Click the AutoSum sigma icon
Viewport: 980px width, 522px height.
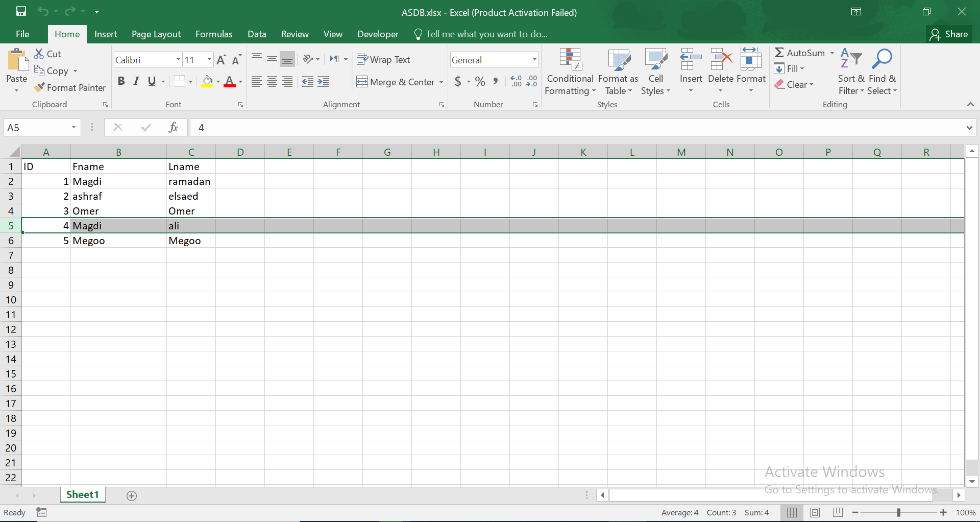point(779,53)
